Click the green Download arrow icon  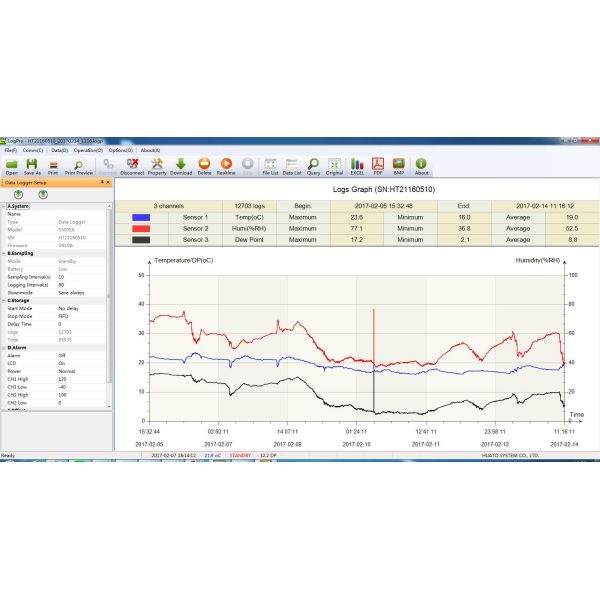pyautogui.click(x=181, y=166)
